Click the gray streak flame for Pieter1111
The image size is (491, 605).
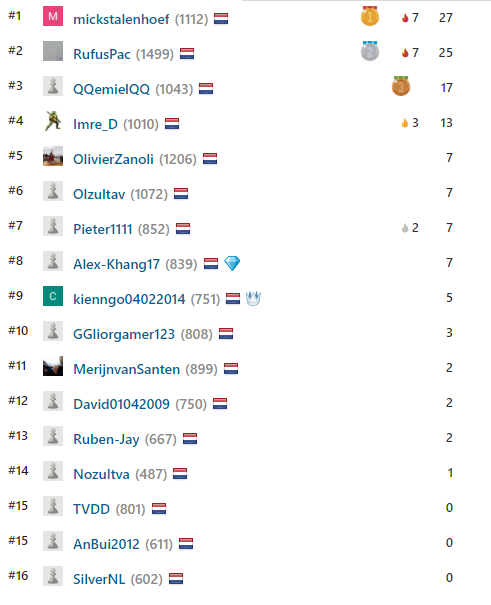(x=405, y=228)
